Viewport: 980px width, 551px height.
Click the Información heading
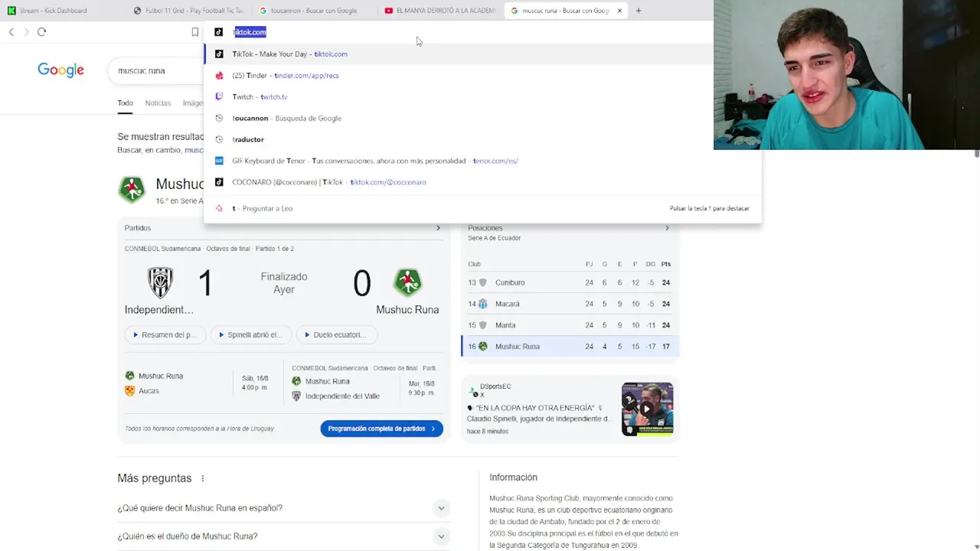[513, 478]
